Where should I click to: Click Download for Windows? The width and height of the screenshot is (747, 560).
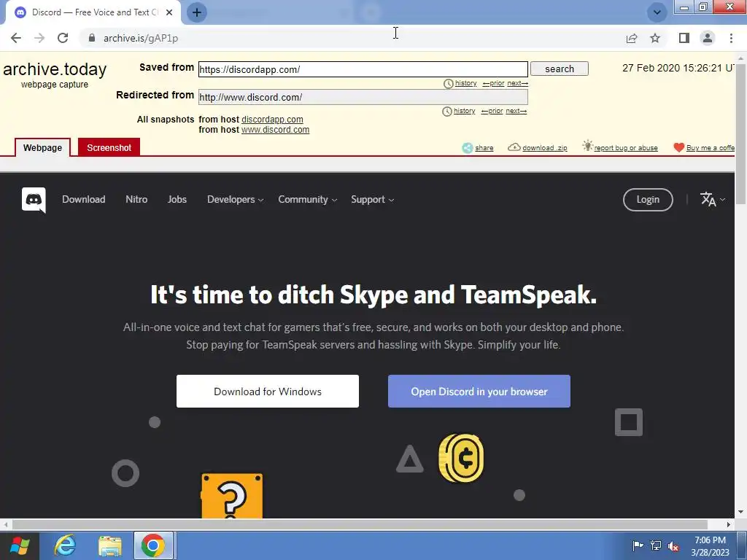[x=268, y=392]
